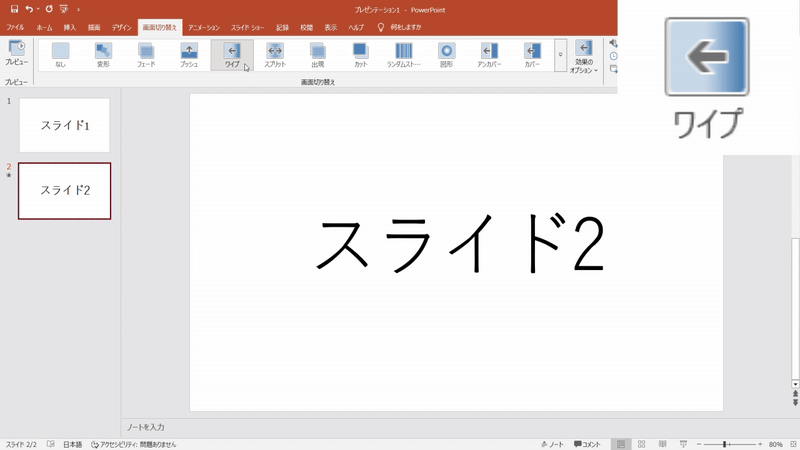Switch to the 記録 tab
Viewport: 800px width, 450px height.
pos(282,28)
